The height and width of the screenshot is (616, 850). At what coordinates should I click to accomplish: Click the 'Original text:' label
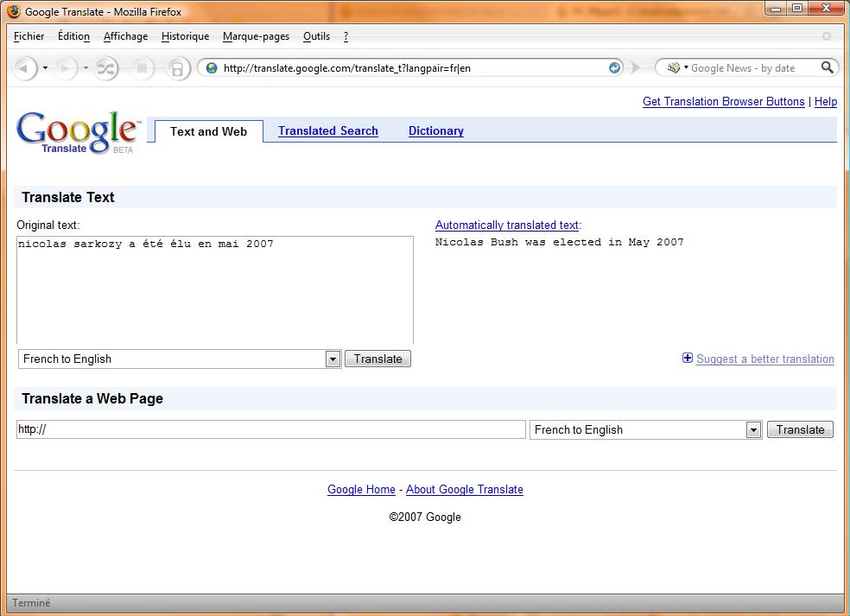48,225
